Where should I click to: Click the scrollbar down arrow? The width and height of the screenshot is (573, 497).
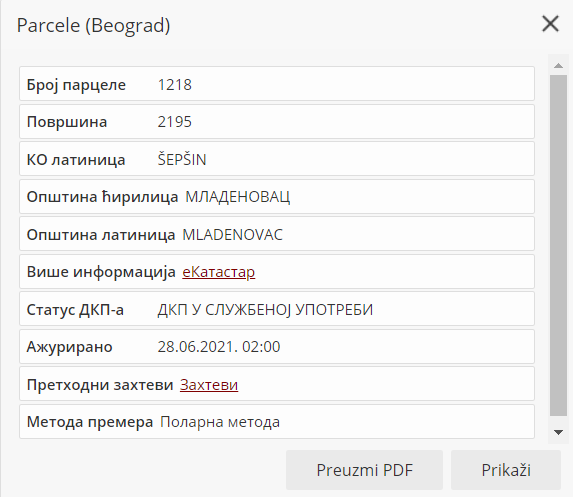pyautogui.click(x=558, y=433)
